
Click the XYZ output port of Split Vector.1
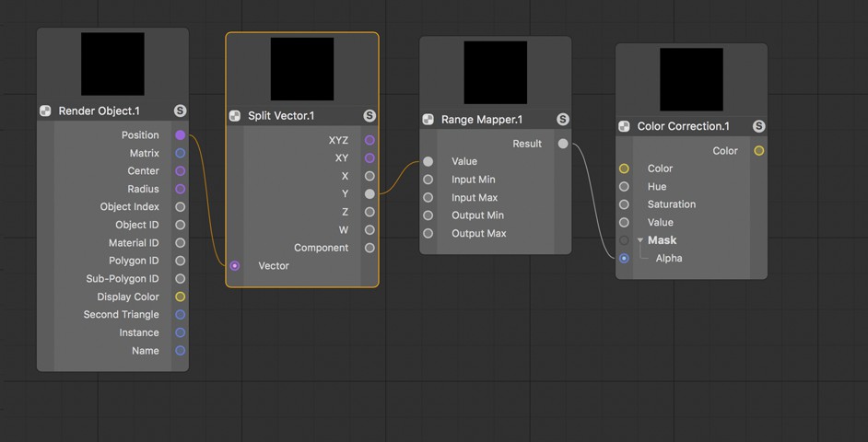(369, 141)
